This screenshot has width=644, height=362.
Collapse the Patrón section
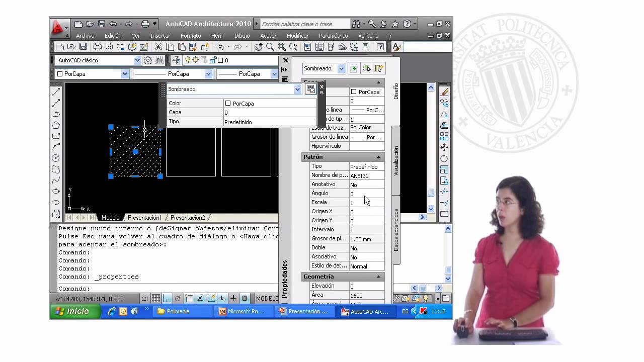378,157
